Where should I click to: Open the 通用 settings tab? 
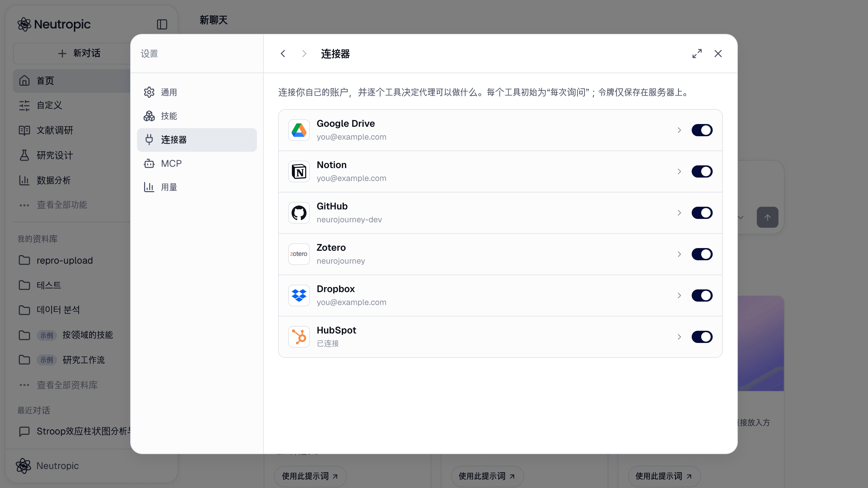tap(197, 92)
